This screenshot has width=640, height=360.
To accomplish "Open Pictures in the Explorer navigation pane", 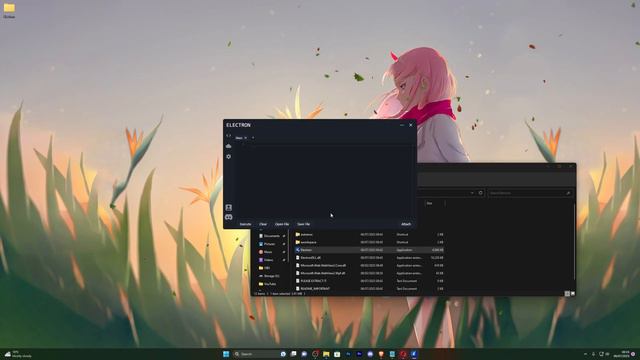I will pyautogui.click(x=269, y=244).
